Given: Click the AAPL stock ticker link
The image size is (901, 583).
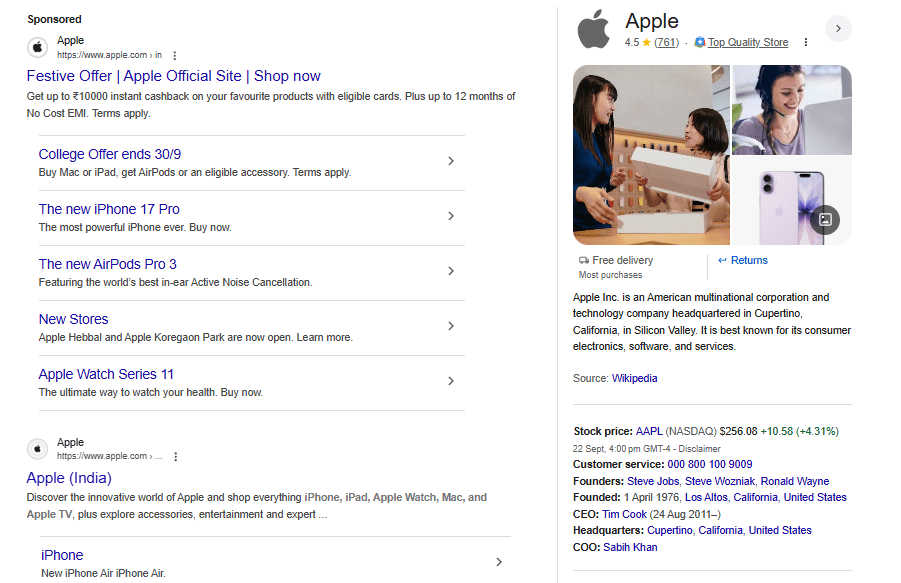Looking at the screenshot, I should (650, 431).
